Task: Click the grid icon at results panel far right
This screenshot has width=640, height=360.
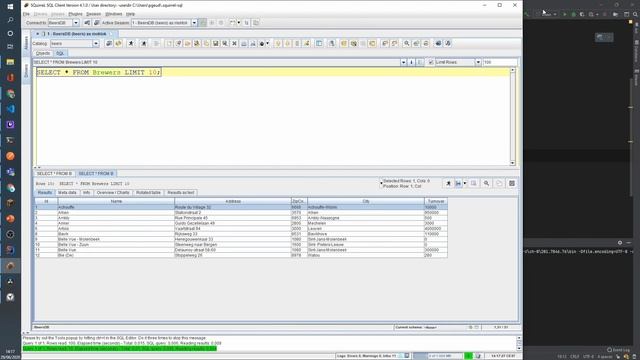Action: (x=511, y=183)
